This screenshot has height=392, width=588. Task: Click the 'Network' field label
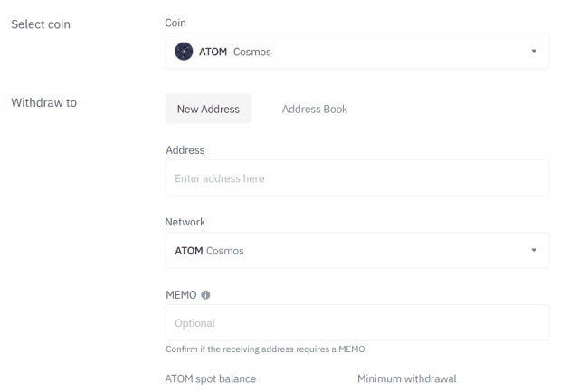[x=185, y=222]
